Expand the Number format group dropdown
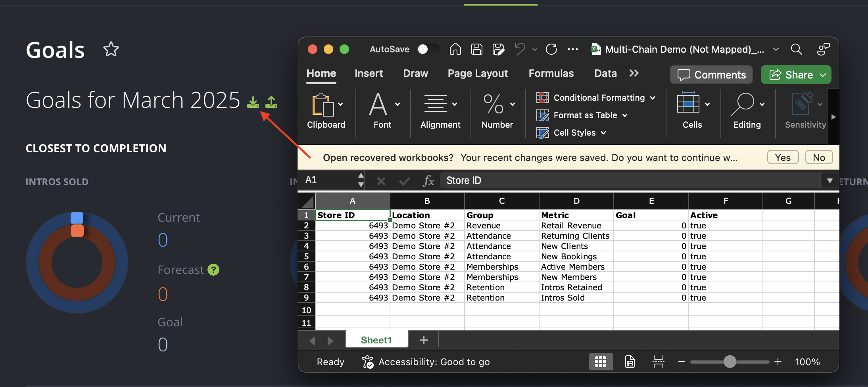 [x=513, y=104]
